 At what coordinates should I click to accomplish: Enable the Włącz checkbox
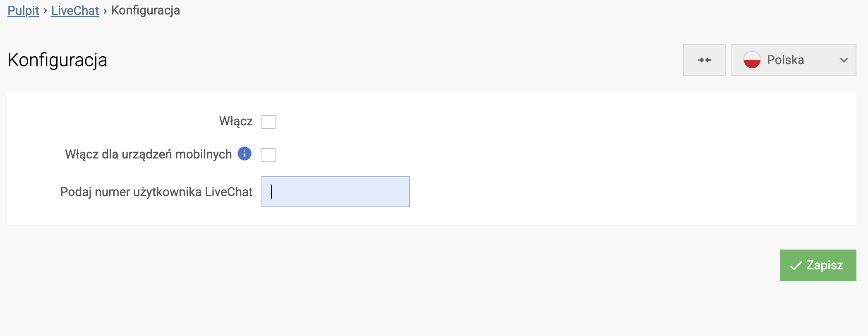[269, 122]
